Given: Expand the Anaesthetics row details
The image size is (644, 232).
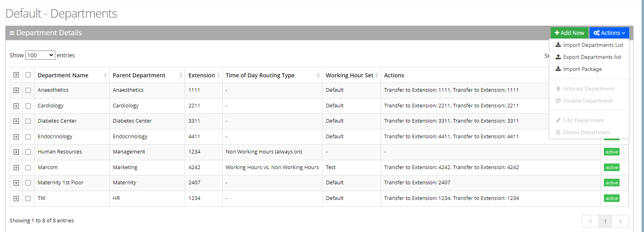Looking at the screenshot, I should coord(16,90).
